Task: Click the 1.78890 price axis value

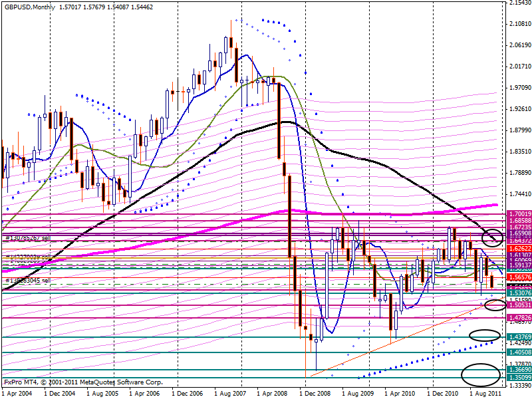Action: click(x=520, y=173)
